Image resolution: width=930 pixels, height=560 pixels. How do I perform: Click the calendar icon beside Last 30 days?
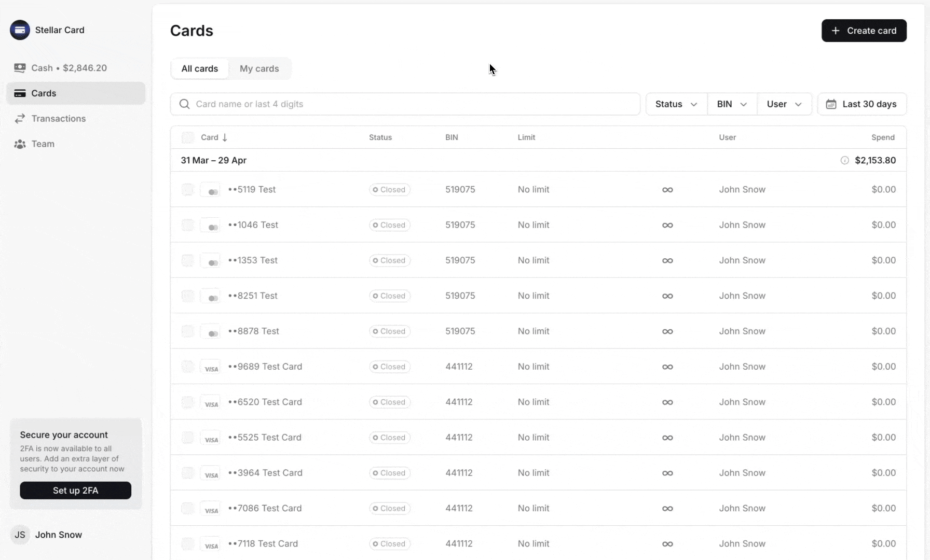tap(831, 104)
